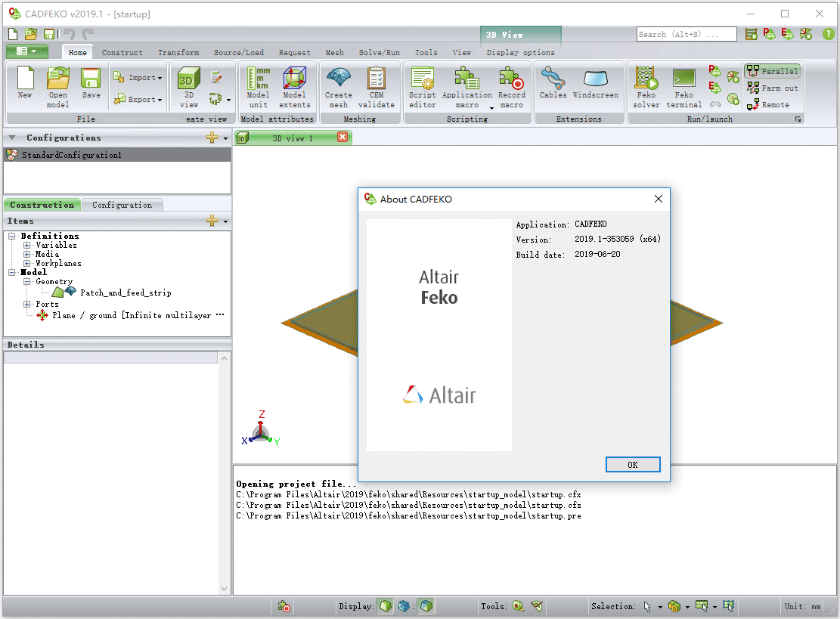This screenshot has width=840, height=619.
Task: Expand the Variables tree item
Action: coord(28,245)
